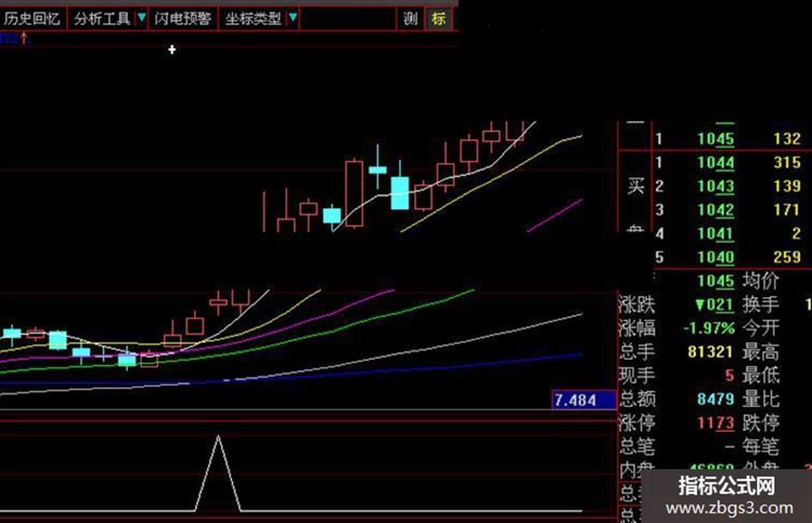Open the 闪电预警 toolbar item
The height and width of the screenshot is (523, 812).
pos(183,19)
